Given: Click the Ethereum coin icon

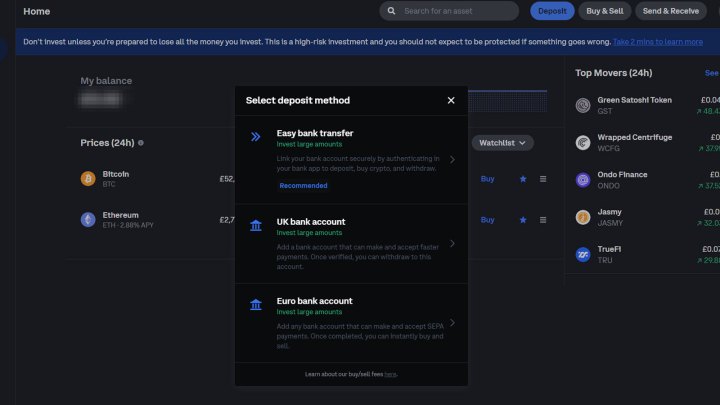Looking at the screenshot, I should 88,219.
